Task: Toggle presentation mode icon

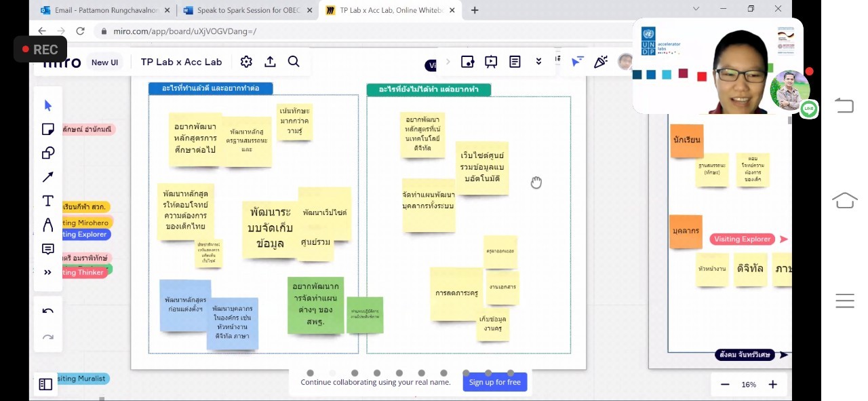Action: click(x=491, y=62)
